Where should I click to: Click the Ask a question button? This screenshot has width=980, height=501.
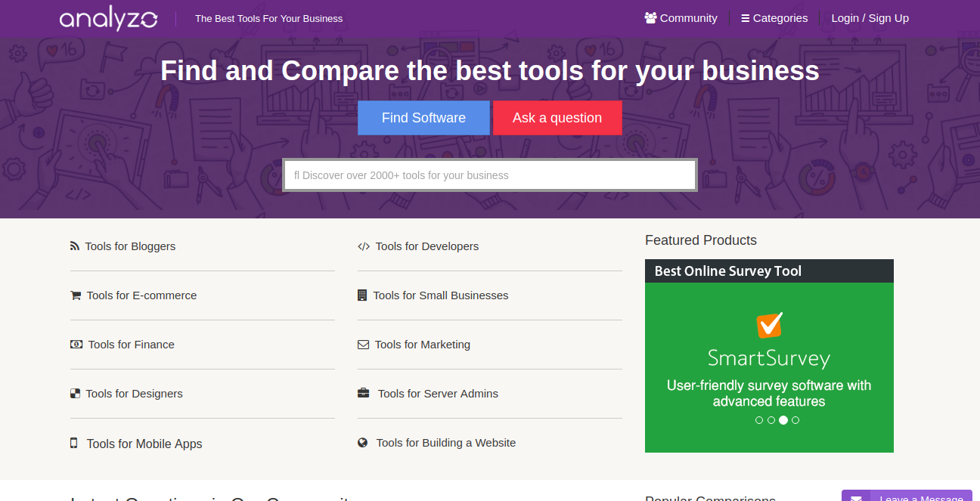click(x=557, y=118)
